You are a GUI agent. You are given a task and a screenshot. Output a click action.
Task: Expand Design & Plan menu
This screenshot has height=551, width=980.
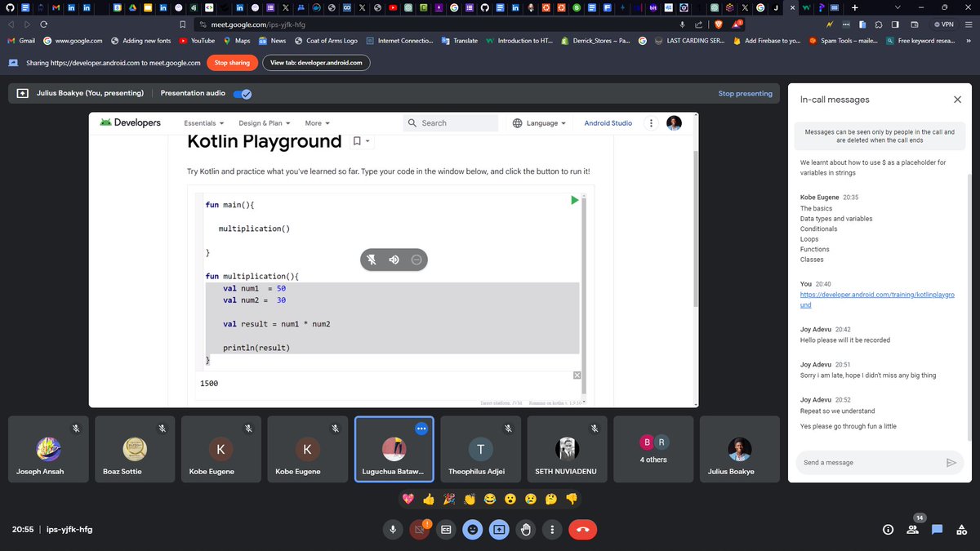pos(265,123)
